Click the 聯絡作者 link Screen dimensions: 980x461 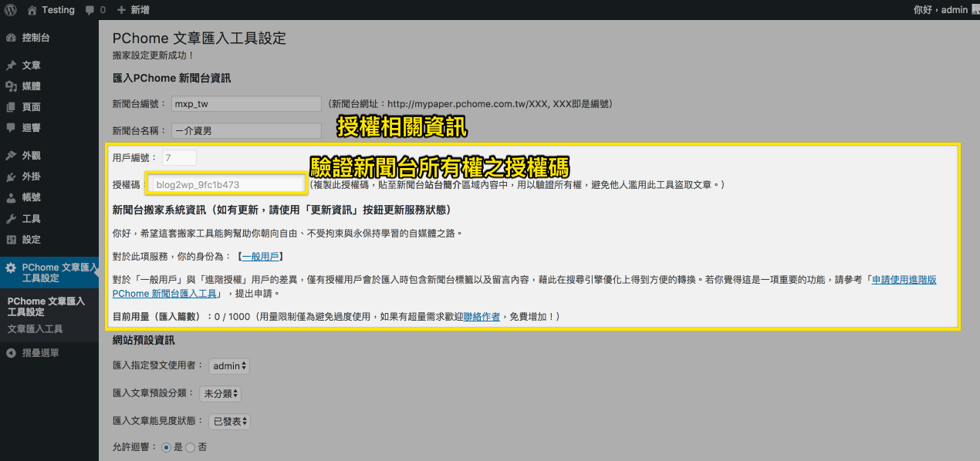click(x=482, y=317)
